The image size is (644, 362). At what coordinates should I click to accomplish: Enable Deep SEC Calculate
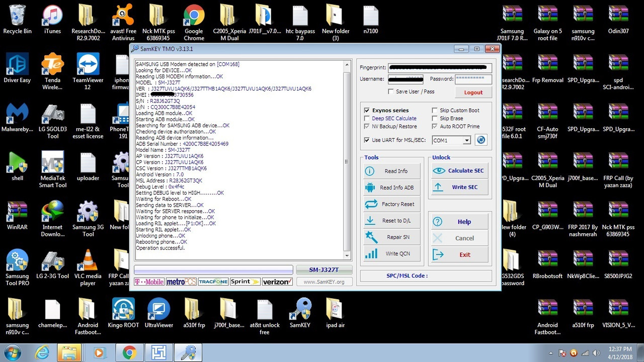pos(367,118)
